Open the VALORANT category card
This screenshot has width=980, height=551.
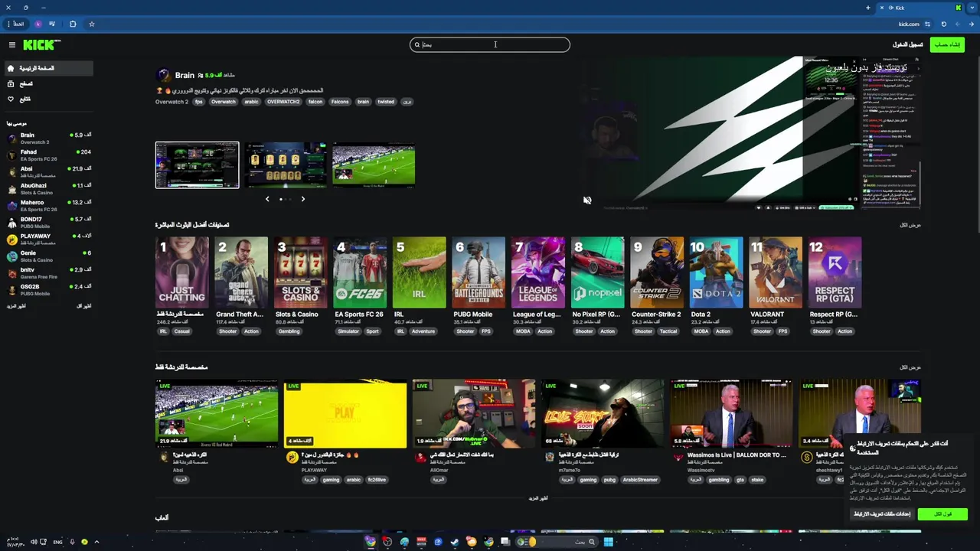[x=775, y=272]
